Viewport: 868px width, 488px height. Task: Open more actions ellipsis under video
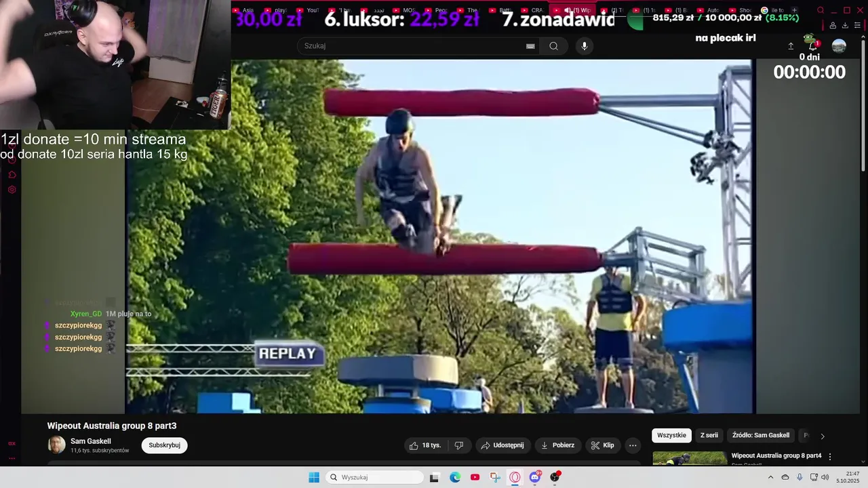pyautogui.click(x=633, y=445)
